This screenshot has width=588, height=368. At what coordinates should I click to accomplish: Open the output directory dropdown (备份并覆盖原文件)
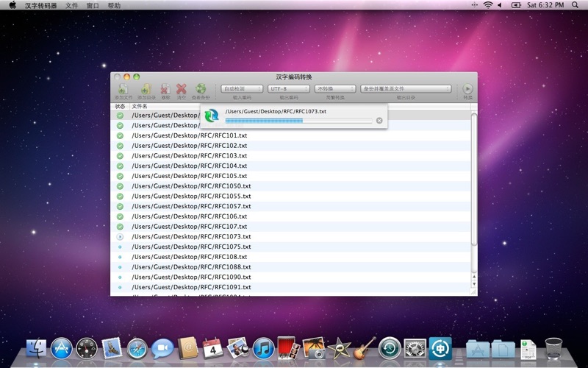tap(406, 89)
